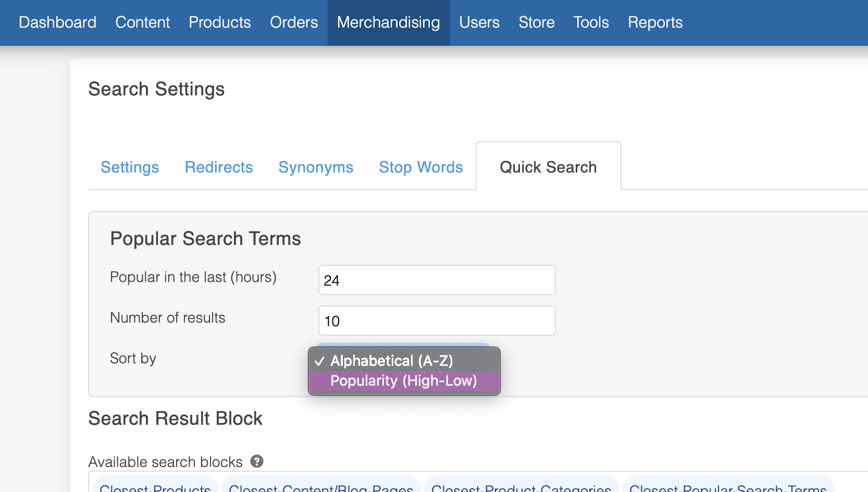The width and height of the screenshot is (868, 492).
Task: Focus the Number of results field
Action: [x=437, y=321]
